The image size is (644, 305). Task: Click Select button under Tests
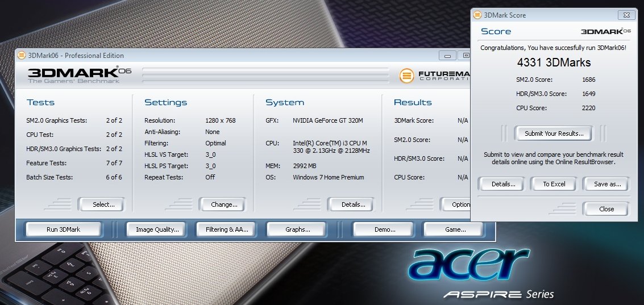(103, 204)
